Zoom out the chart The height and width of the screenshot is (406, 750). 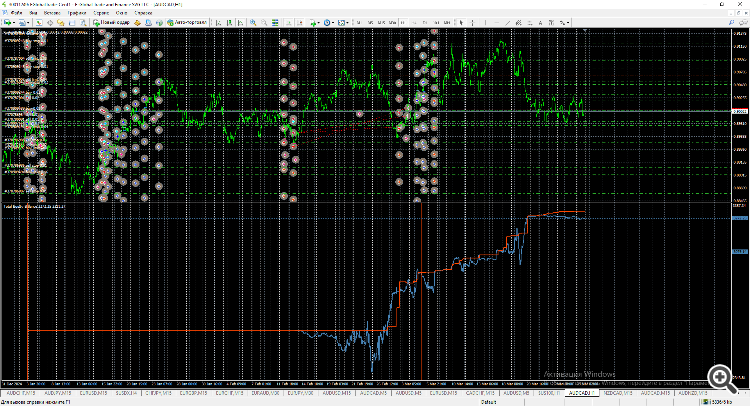pyautogui.click(x=264, y=22)
